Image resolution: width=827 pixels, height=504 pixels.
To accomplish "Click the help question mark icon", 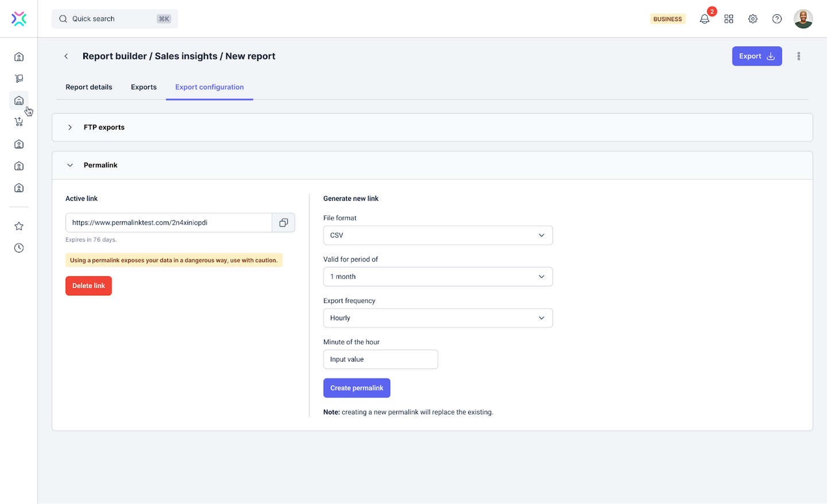I will pyautogui.click(x=777, y=19).
